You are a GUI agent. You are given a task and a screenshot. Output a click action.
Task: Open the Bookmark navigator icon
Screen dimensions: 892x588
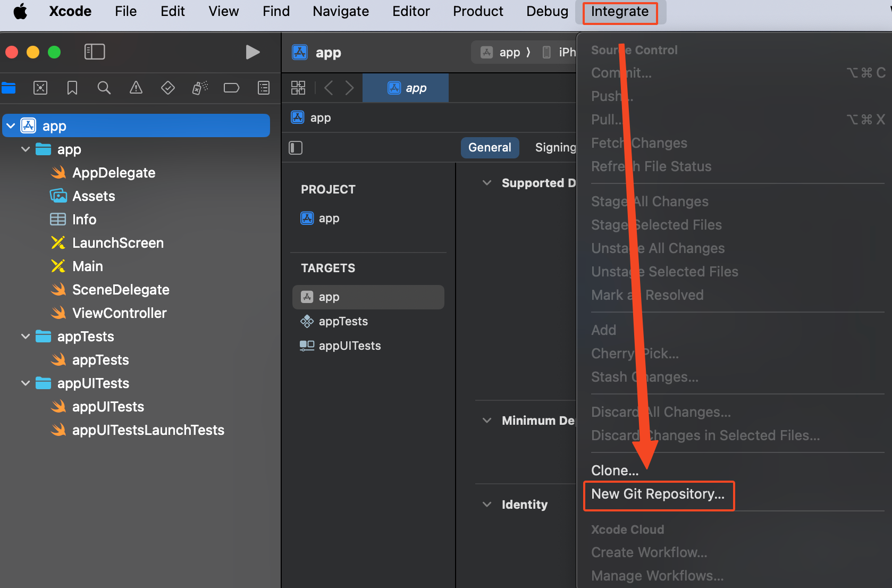click(x=72, y=88)
